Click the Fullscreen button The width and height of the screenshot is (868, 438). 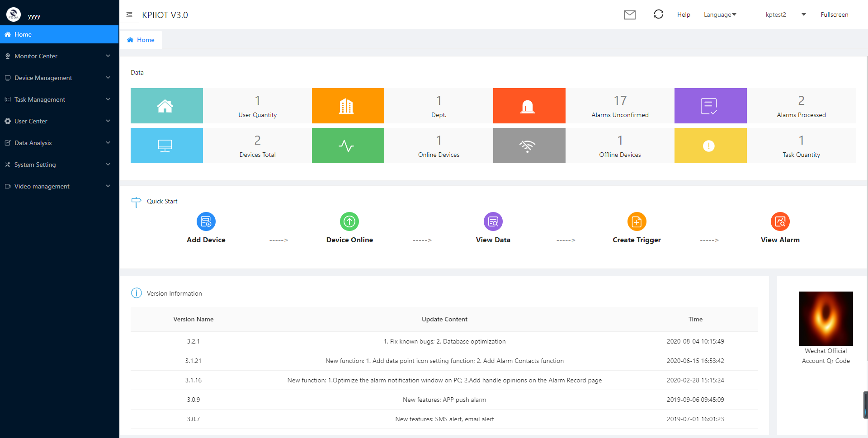pos(835,14)
